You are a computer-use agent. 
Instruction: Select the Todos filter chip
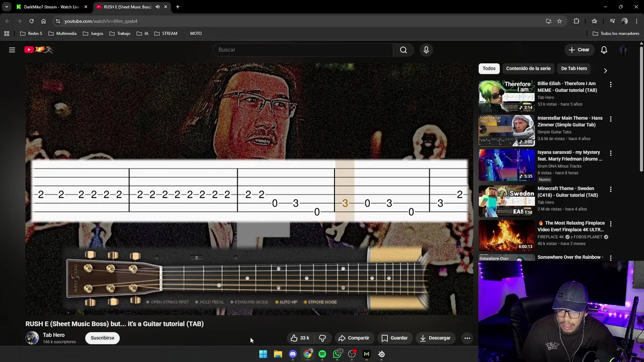click(489, 68)
